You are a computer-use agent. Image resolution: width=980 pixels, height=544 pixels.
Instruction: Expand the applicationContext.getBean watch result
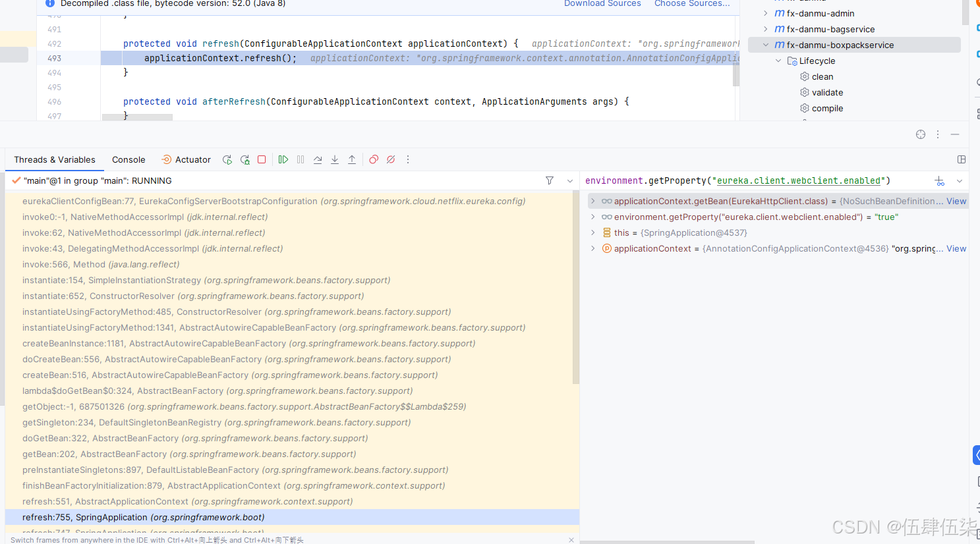pos(592,201)
